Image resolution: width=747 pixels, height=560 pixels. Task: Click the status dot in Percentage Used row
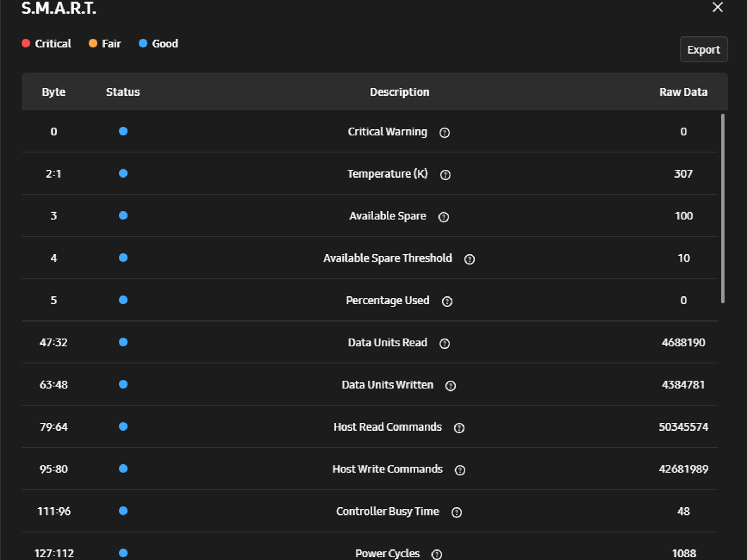pyautogui.click(x=123, y=300)
